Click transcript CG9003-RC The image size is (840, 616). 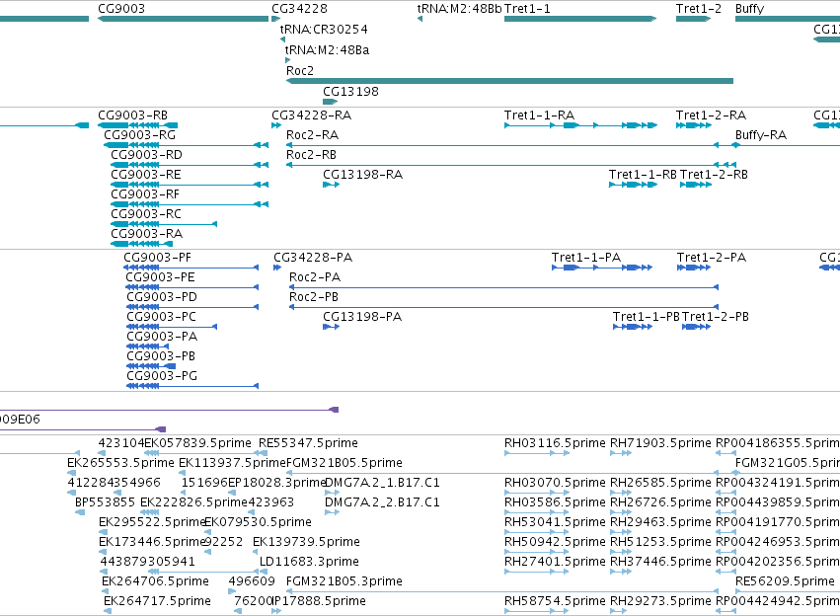146,215
